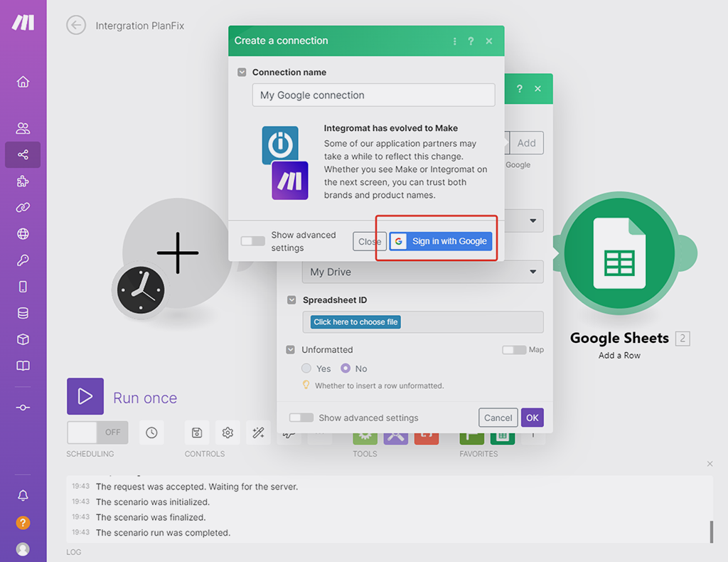The height and width of the screenshot is (562, 728).
Task: Click the Intergration PlanFix scenario title
Action: click(140, 26)
